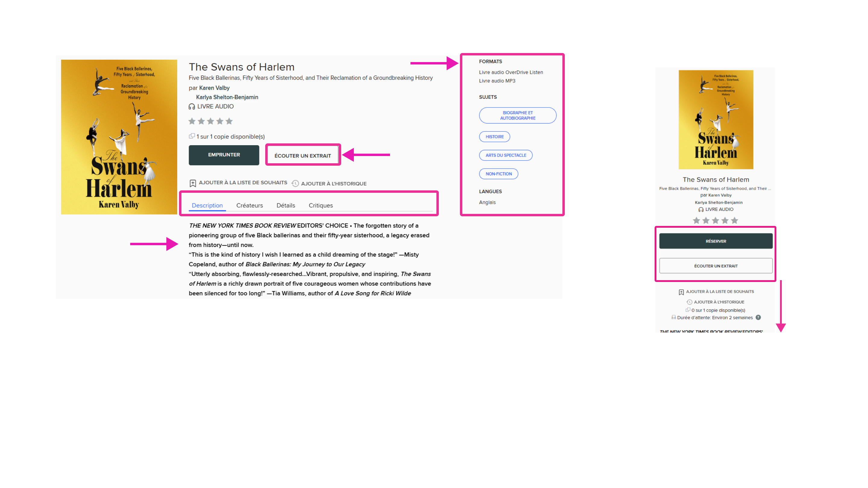Click the copies icon by 0 sur 1 copie

[688, 310]
